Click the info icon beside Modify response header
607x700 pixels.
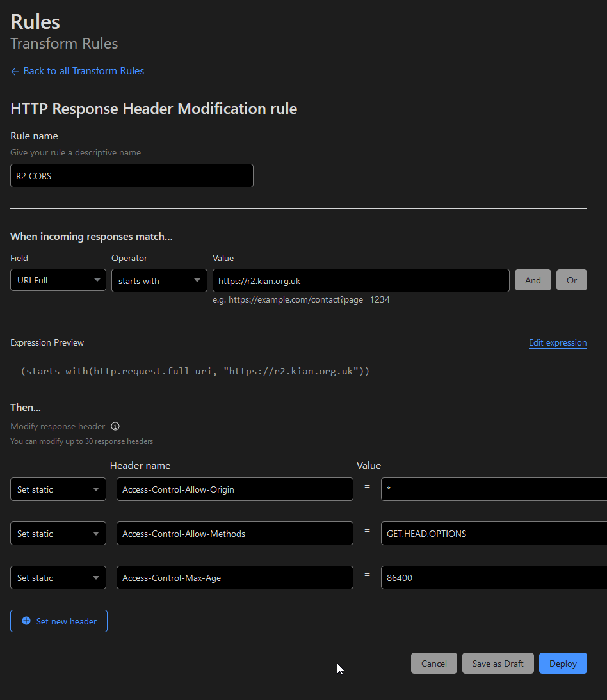[x=115, y=426]
